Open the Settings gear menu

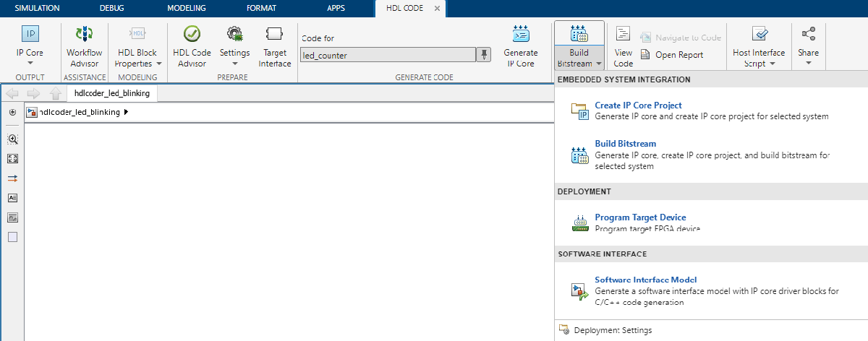(x=234, y=46)
